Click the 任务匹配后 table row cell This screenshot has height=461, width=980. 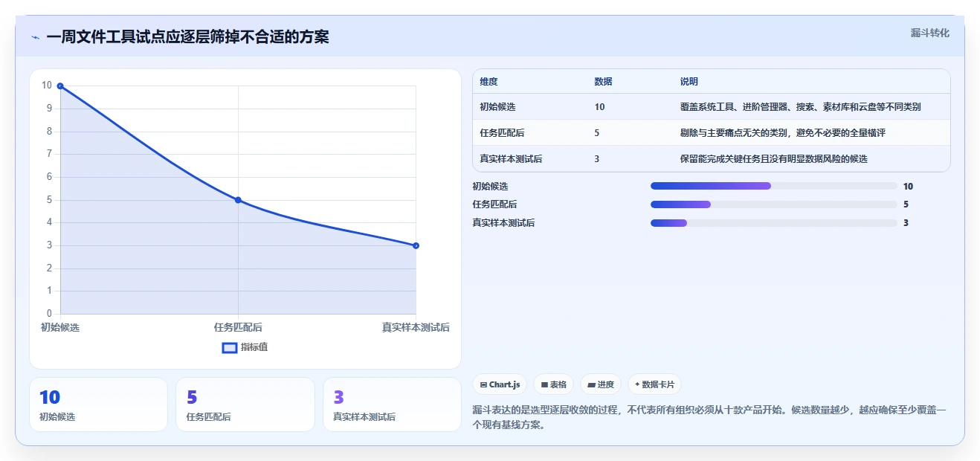click(530, 133)
